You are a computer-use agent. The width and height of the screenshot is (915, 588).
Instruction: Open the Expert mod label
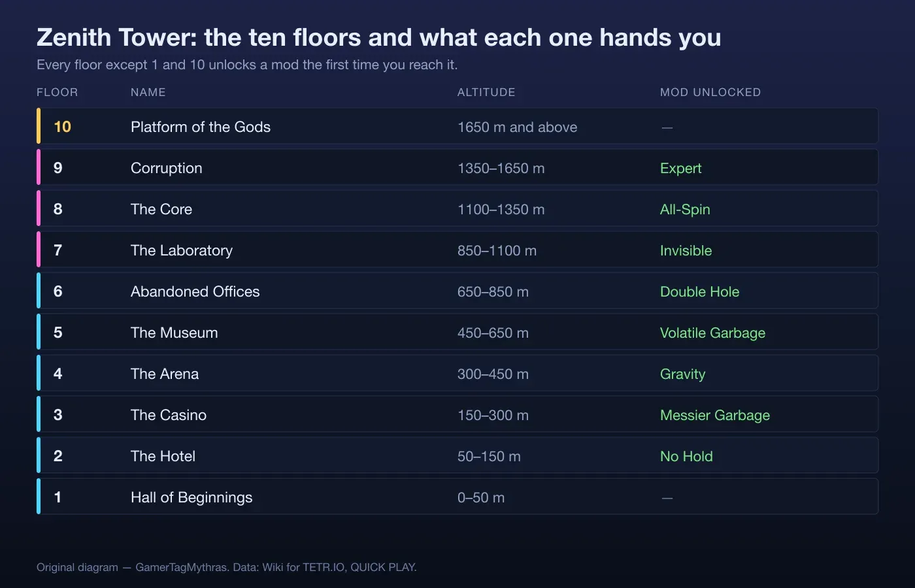pos(680,168)
